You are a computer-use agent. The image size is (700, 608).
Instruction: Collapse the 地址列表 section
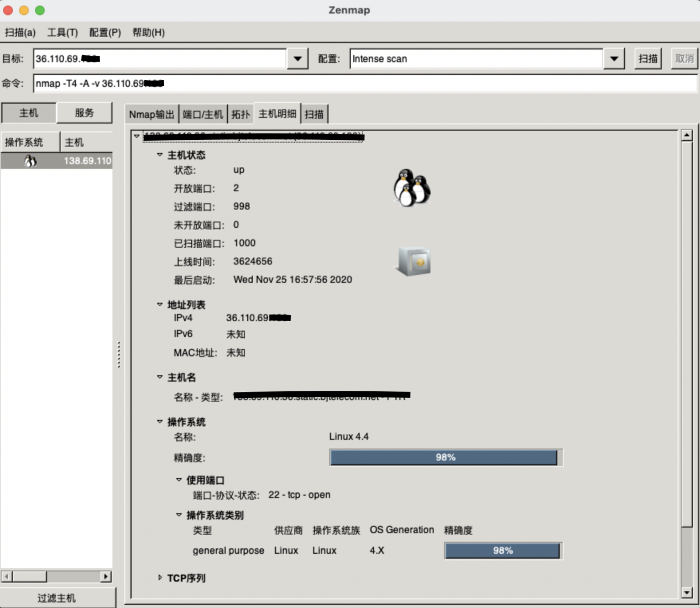click(x=160, y=305)
